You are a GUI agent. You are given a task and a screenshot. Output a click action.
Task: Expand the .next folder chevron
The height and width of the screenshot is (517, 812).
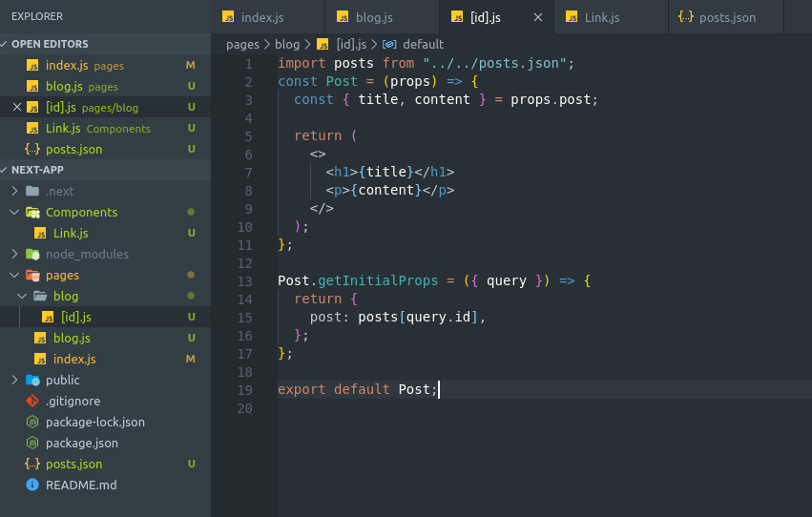click(14, 191)
